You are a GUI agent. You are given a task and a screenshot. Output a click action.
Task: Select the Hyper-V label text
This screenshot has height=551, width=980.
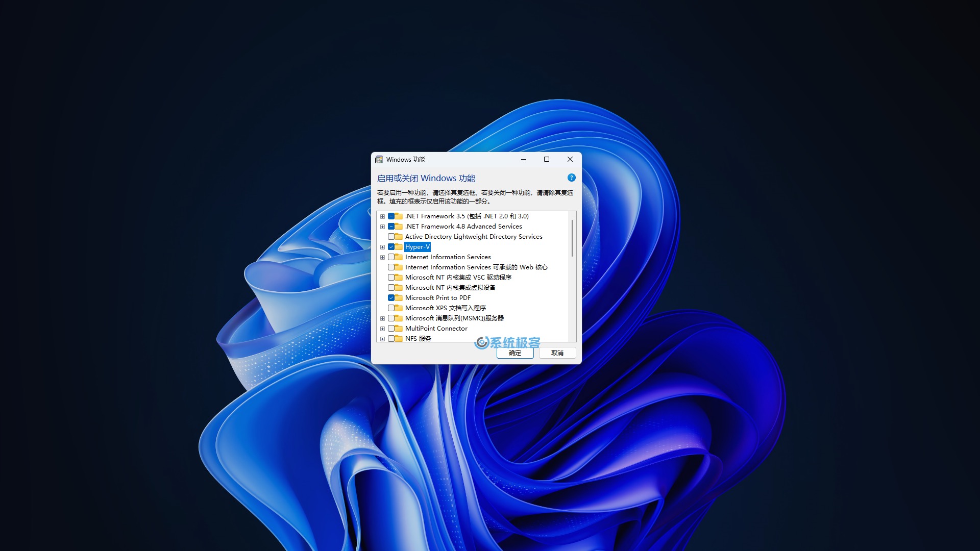coord(418,247)
